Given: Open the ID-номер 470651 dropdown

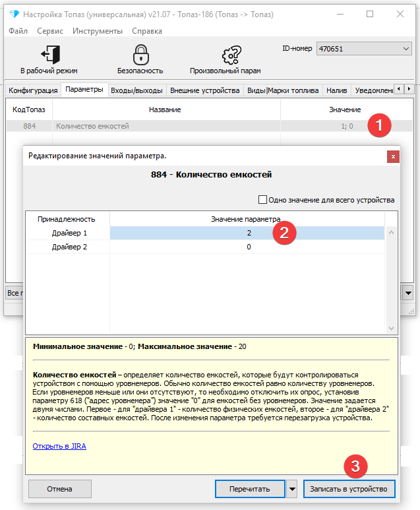Looking at the screenshot, I should click(x=364, y=49).
